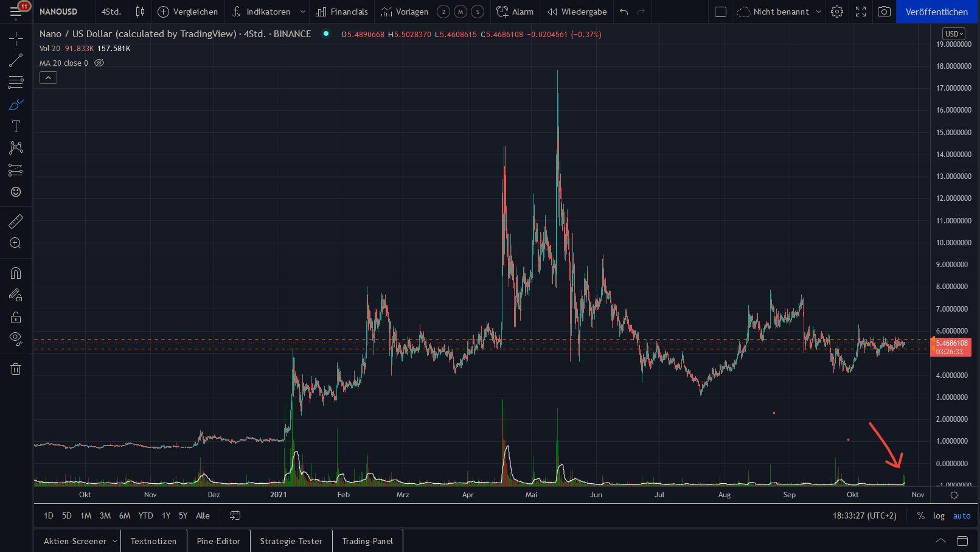Screen dimensions: 980x552
Task: Set range to 1D
Action: pyautogui.click(x=48, y=515)
